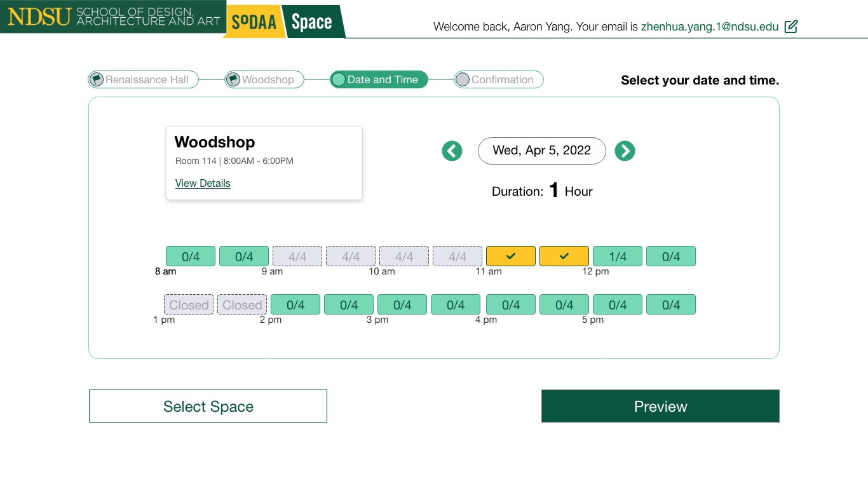Image resolution: width=868 pixels, height=488 pixels.
Task: Open the View Details link for Woodshop
Action: (x=203, y=183)
